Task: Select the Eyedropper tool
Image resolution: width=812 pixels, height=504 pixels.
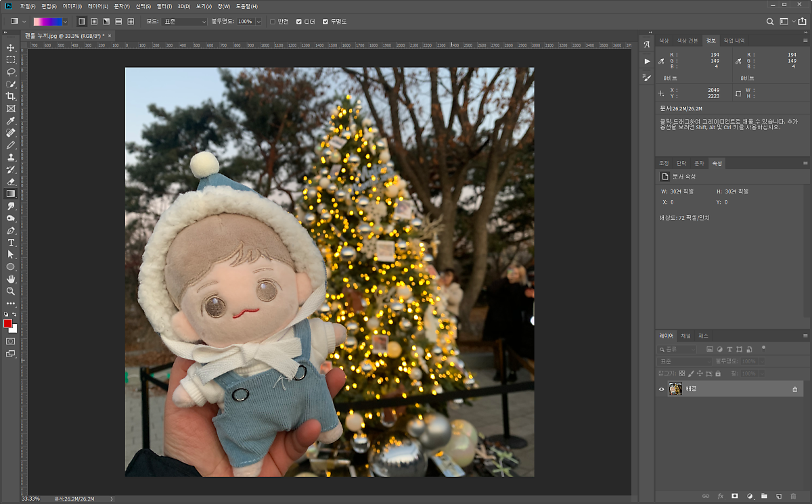Action: (11, 121)
